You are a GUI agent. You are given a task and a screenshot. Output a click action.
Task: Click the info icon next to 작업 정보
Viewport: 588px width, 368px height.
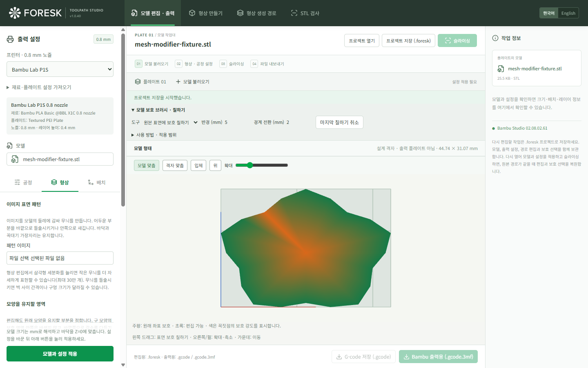tap(495, 38)
